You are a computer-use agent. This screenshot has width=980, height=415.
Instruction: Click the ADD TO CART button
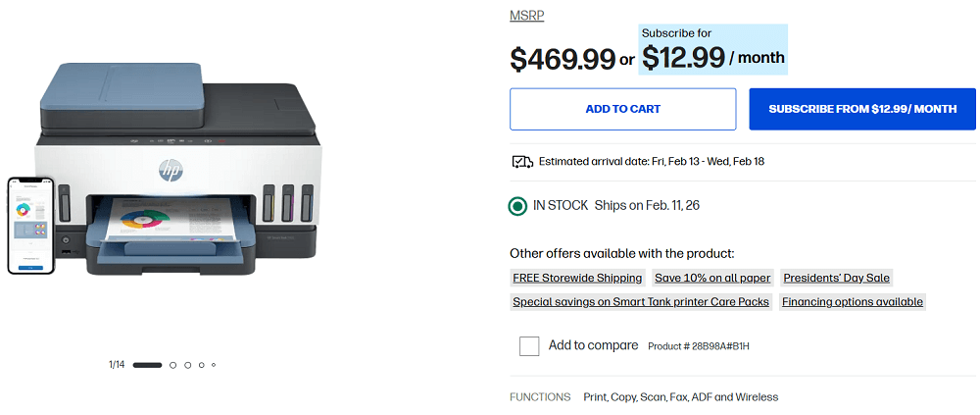click(x=622, y=109)
